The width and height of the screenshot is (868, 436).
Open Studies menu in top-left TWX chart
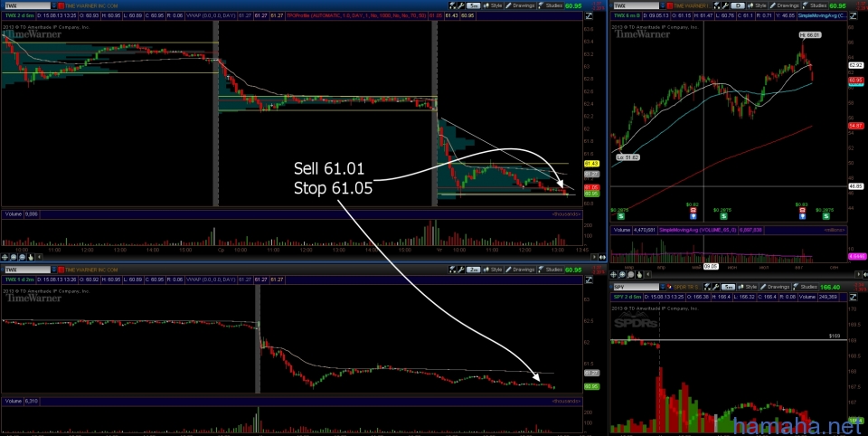coord(551,5)
